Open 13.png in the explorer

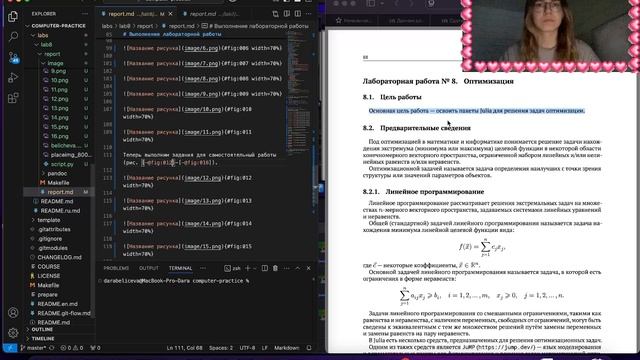(x=60, y=108)
